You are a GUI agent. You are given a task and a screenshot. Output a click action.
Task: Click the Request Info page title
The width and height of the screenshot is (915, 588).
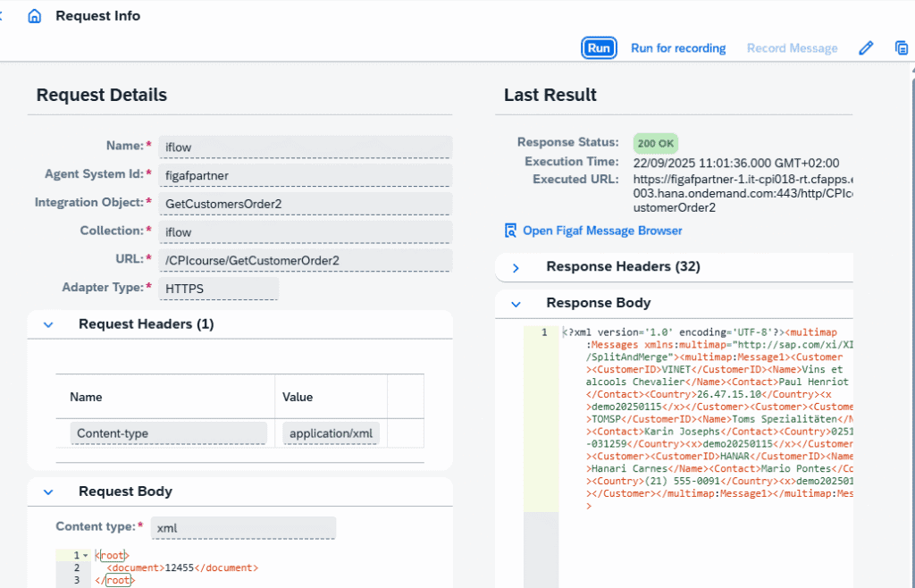click(98, 16)
